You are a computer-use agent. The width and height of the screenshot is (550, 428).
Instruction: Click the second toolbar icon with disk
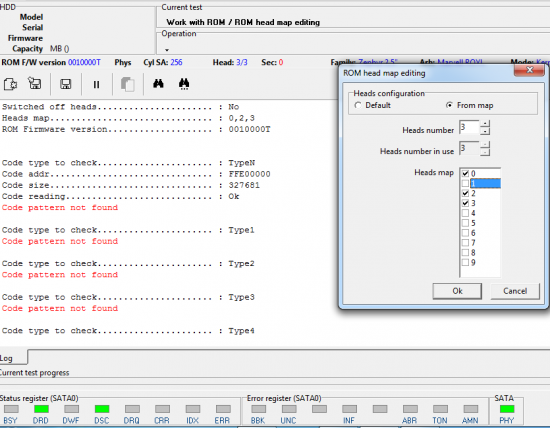(x=35, y=83)
